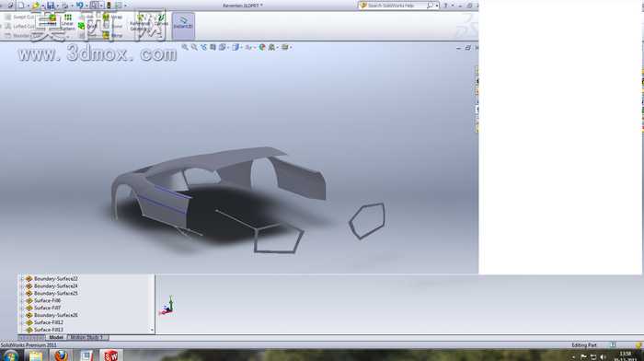Click the Options icon in quick toolbar
This screenshot has height=361, width=644.
[119, 6]
